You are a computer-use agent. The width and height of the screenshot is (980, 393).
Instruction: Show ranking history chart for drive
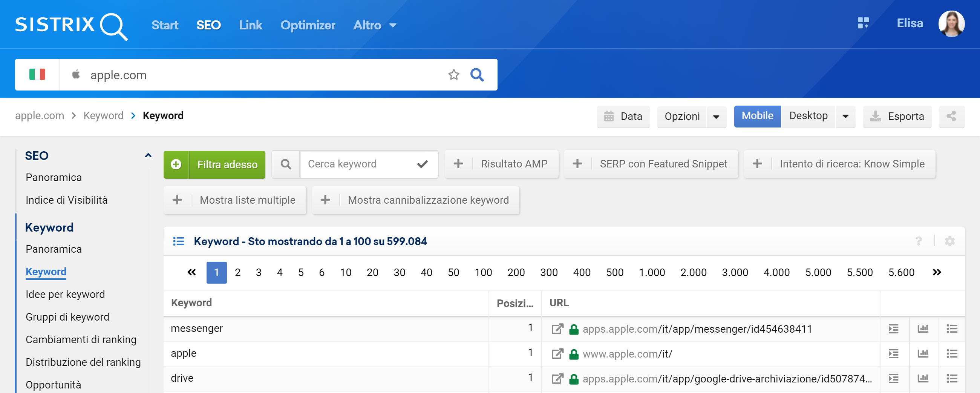click(x=923, y=379)
